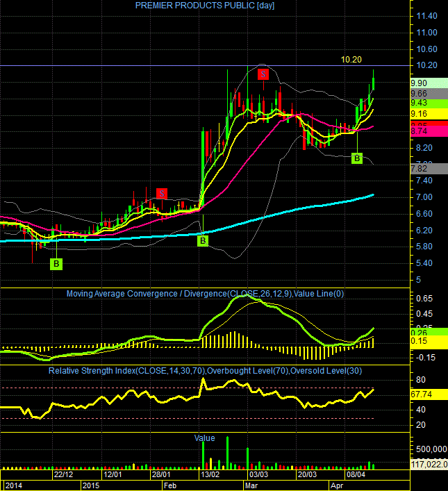Click the 9.66 gray price tag
The width and height of the screenshot is (448, 491).
click(x=429, y=93)
